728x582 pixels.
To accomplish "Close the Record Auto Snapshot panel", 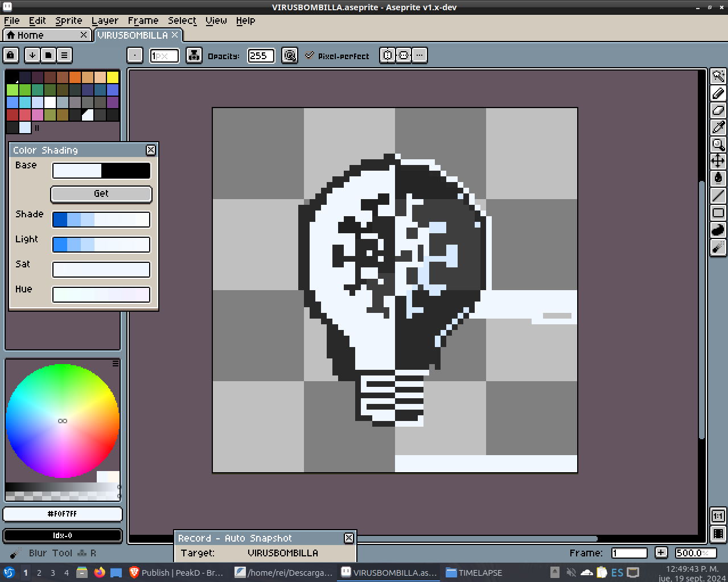I will point(349,538).
